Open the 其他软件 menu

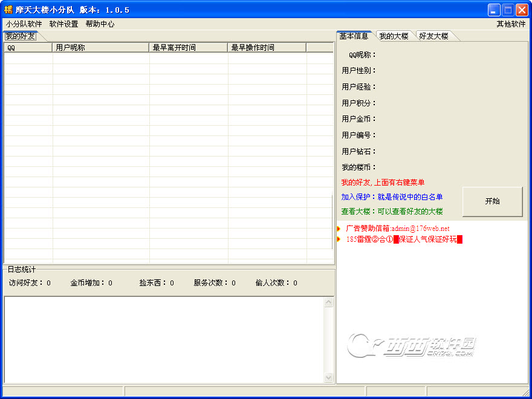[511, 24]
